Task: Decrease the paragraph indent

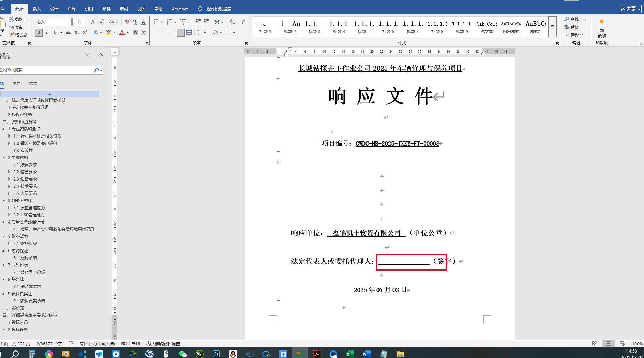Action: coord(198,22)
